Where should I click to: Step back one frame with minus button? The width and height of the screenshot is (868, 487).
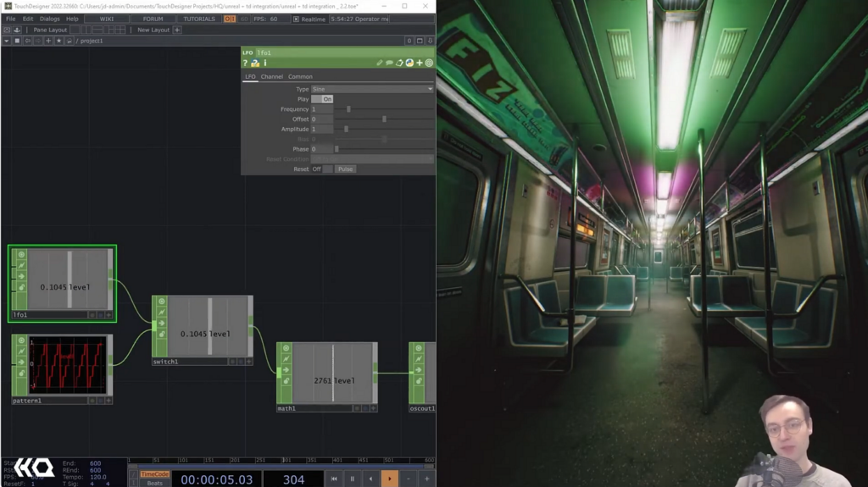click(409, 479)
